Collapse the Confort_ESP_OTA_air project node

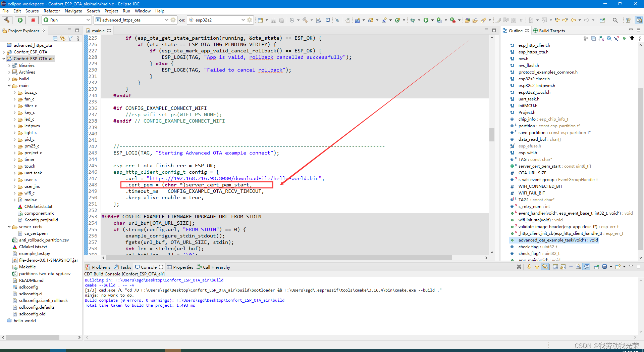4,58
